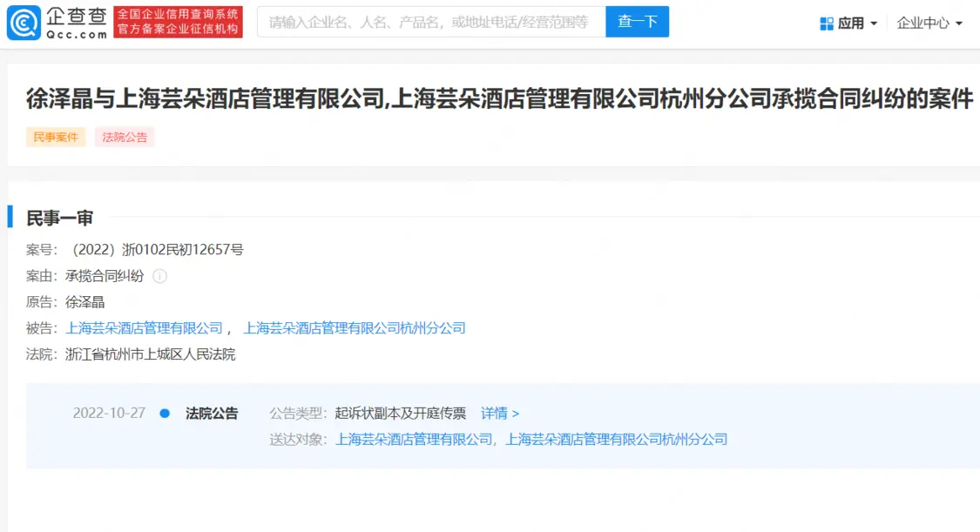Select the 法院公告 tag under the title
980x532 pixels.
point(125,138)
